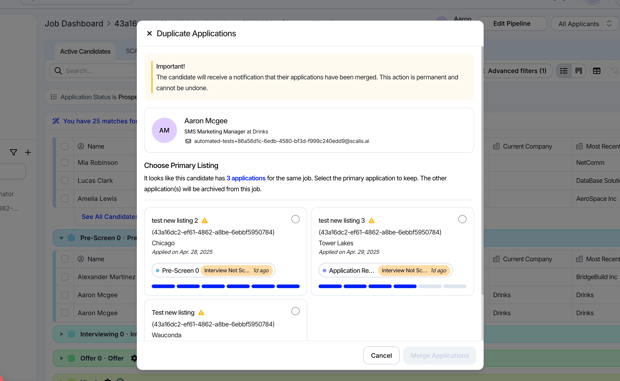
Task: Check the Lucas Clark row checkbox
Action: (x=65, y=181)
